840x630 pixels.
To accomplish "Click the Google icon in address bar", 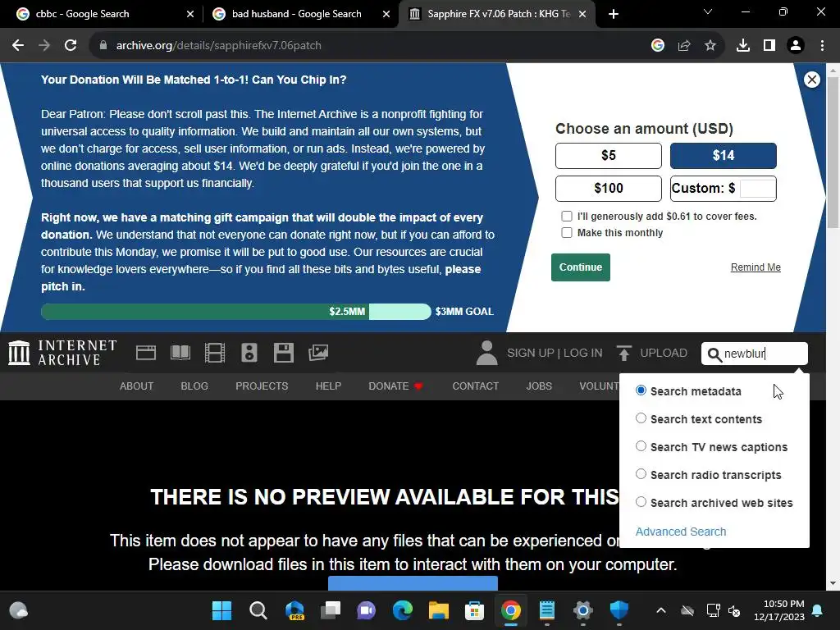I will click(658, 46).
